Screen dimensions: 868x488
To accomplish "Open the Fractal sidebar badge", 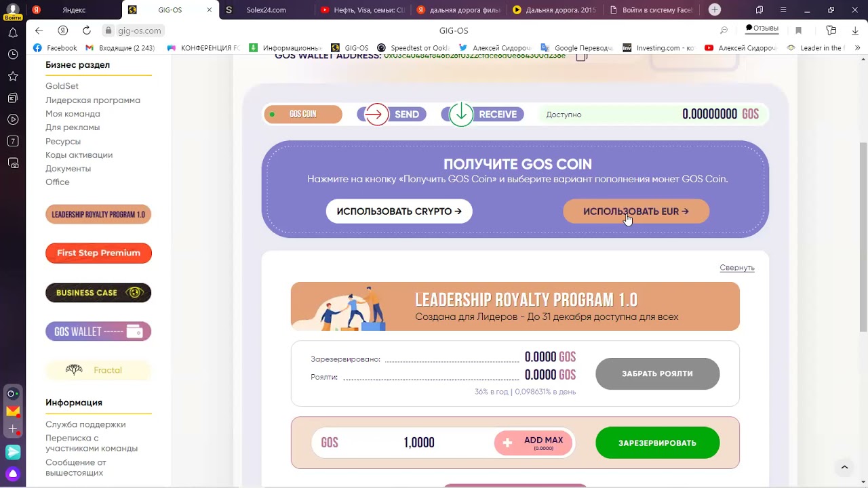I will coord(98,370).
